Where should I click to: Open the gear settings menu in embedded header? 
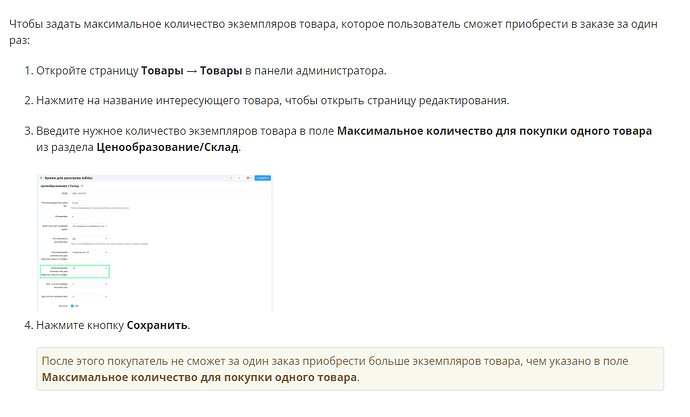(x=247, y=177)
